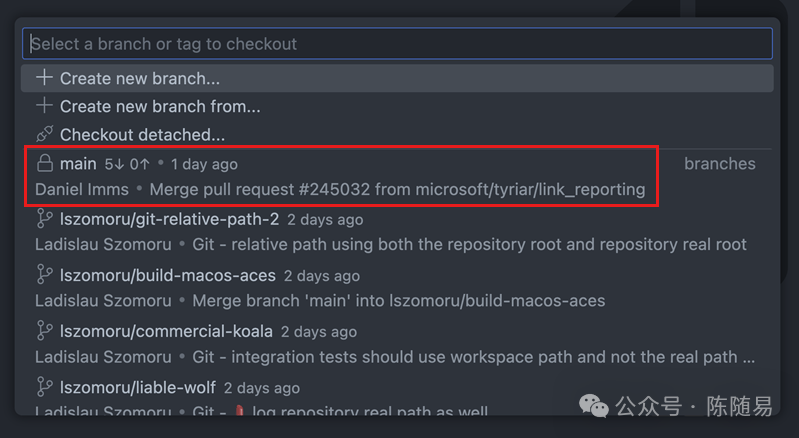Click the plus icon beside Create new branch

click(x=44, y=78)
